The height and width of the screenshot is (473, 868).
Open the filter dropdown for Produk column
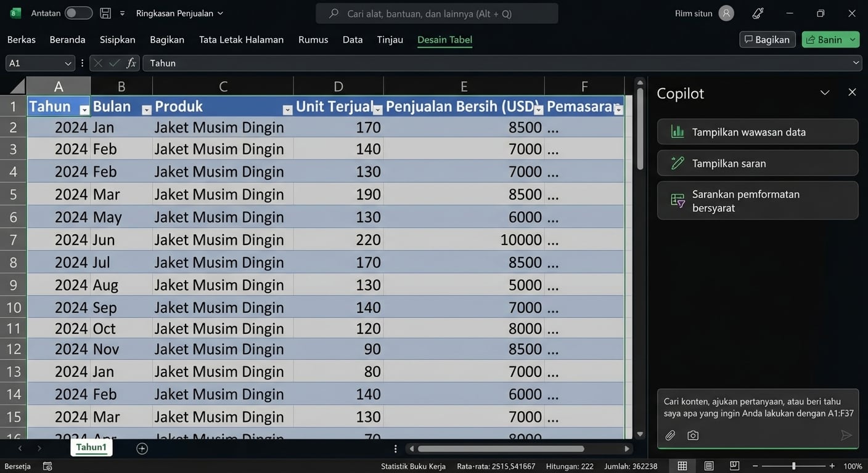point(287,109)
